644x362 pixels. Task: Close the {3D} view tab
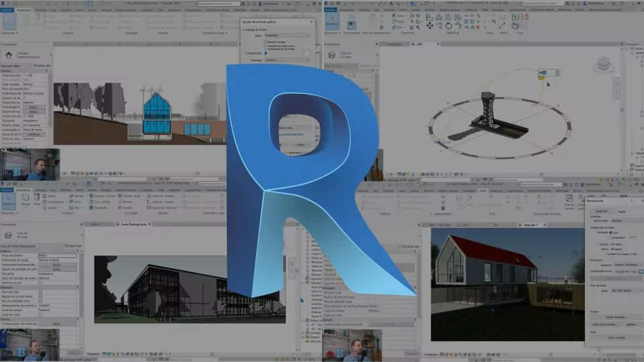pyautogui.click(x=438, y=44)
